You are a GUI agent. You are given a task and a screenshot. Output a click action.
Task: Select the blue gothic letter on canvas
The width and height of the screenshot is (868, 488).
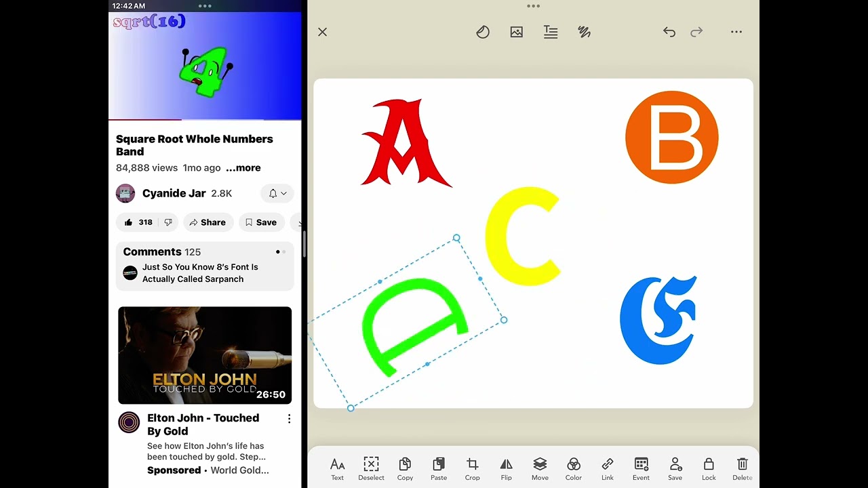coord(658,320)
